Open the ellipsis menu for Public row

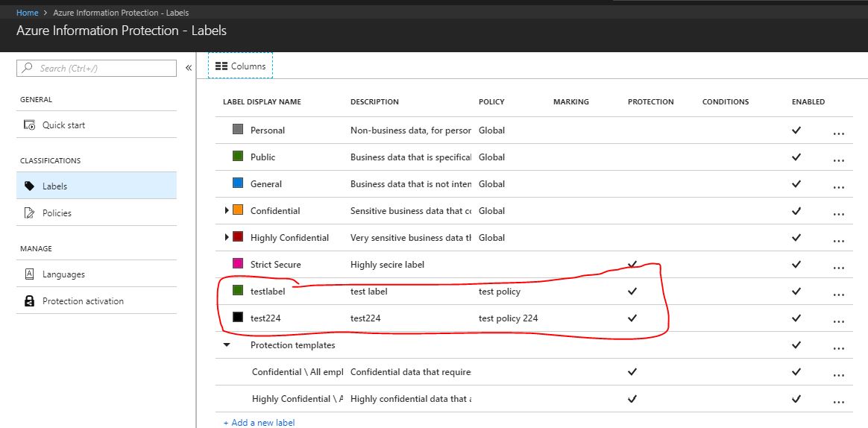pyautogui.click(x=838, y=160)
